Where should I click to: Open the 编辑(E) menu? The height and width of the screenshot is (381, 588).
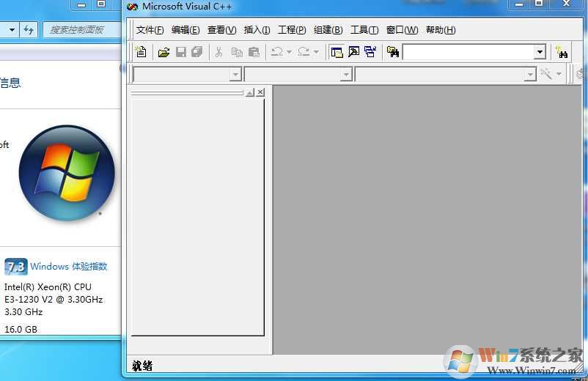click(185, 30)
